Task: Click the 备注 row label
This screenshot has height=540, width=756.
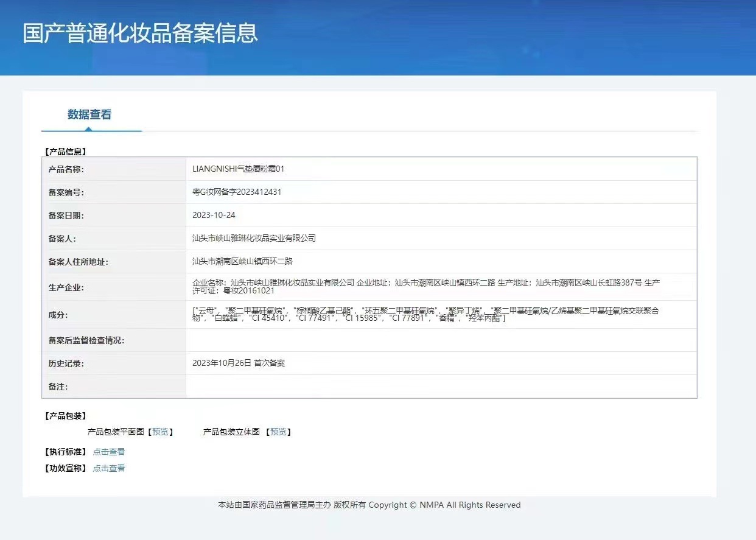Action: click(x=58, y=387)
